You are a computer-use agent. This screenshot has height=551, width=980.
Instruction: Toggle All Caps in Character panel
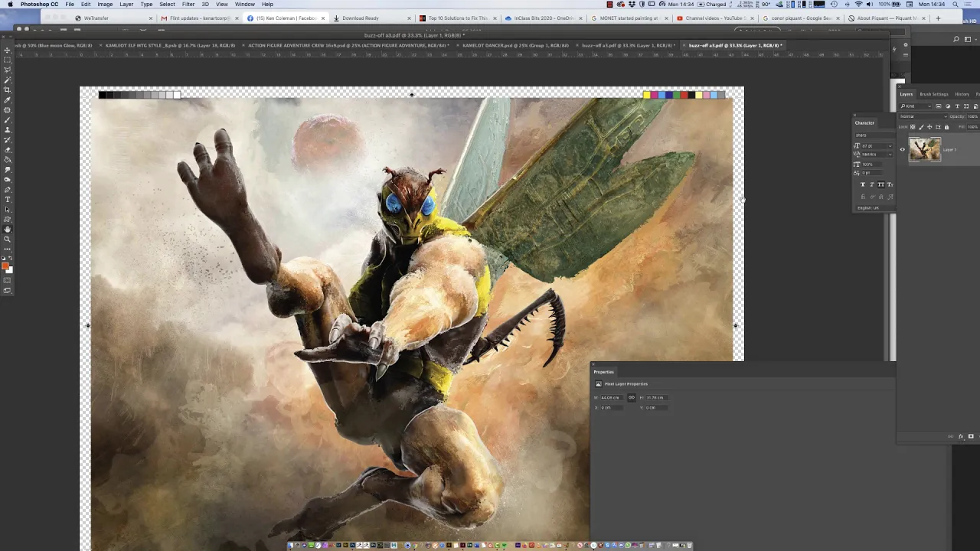pos(881,184)
